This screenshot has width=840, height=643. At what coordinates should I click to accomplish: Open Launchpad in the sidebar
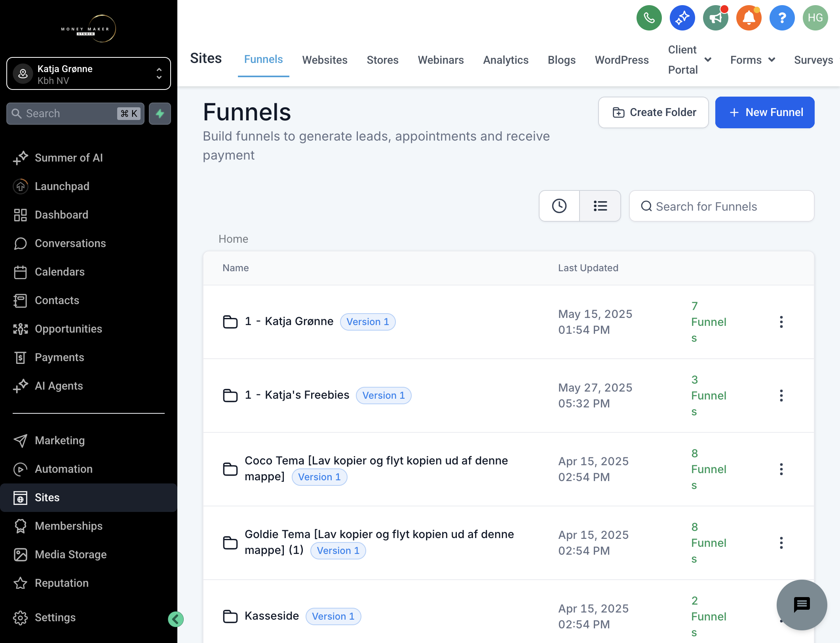89,186
